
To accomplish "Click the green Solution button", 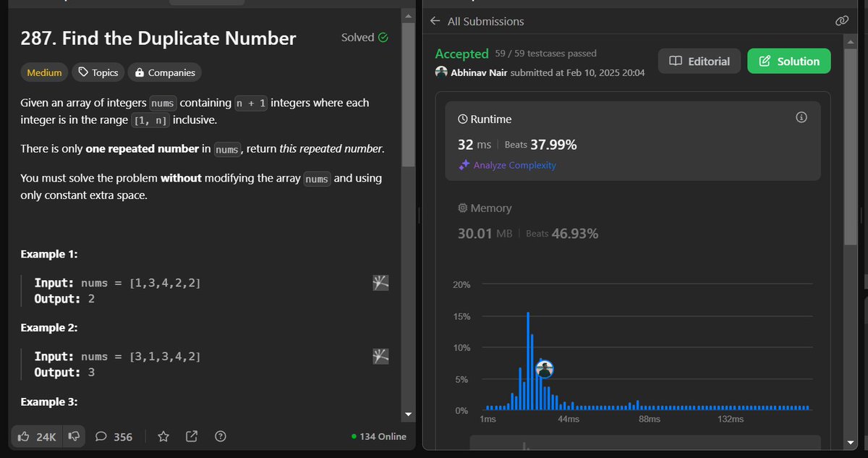I will (789, 62).
